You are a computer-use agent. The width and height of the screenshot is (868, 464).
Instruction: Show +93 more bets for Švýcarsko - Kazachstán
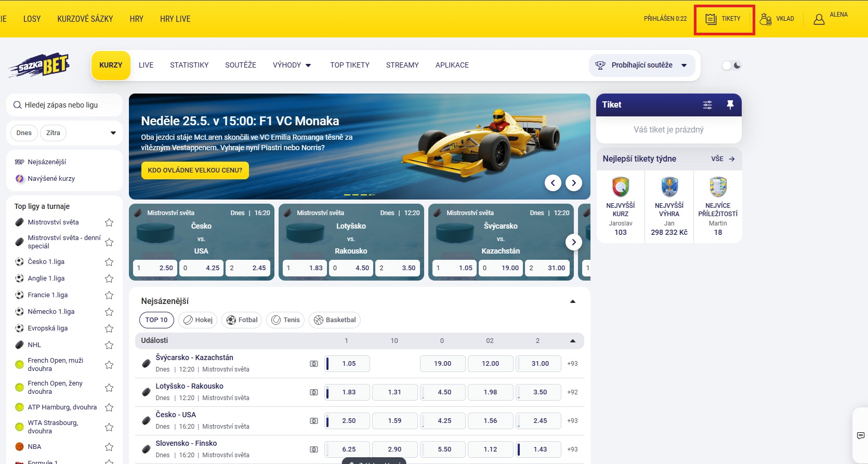[572, 364]
